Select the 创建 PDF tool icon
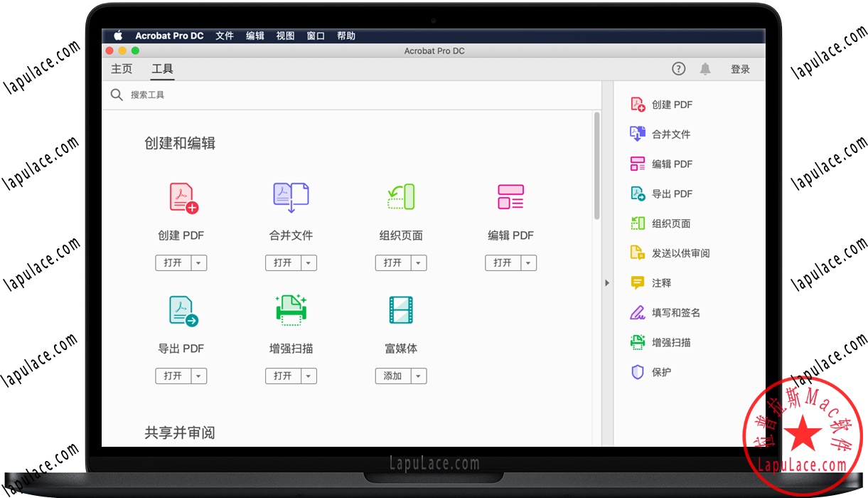868x498 pixels. (x=181, y=197)
